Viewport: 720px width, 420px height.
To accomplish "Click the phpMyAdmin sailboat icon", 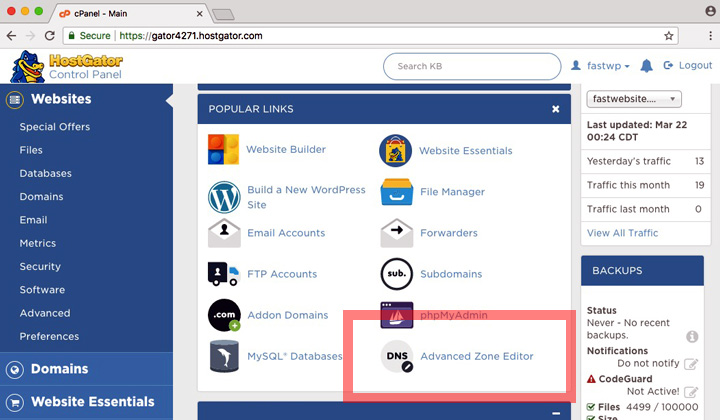I will [x=397, y=315].
